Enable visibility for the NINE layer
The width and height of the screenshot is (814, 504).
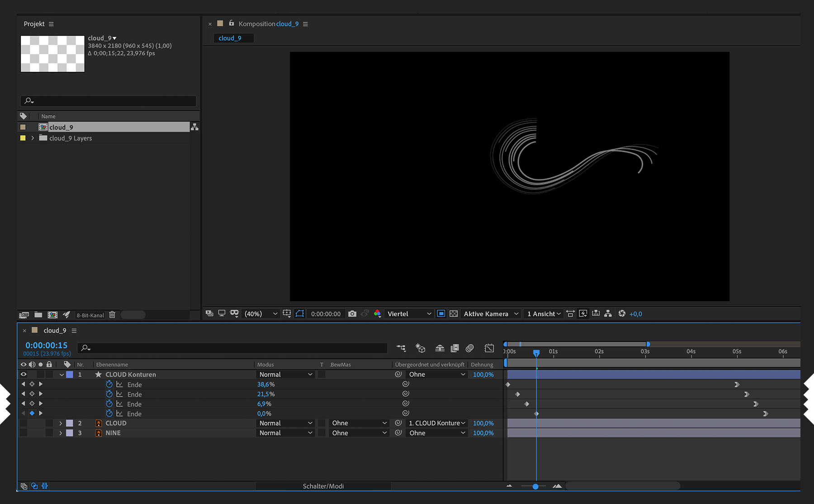tap(24, 433)
